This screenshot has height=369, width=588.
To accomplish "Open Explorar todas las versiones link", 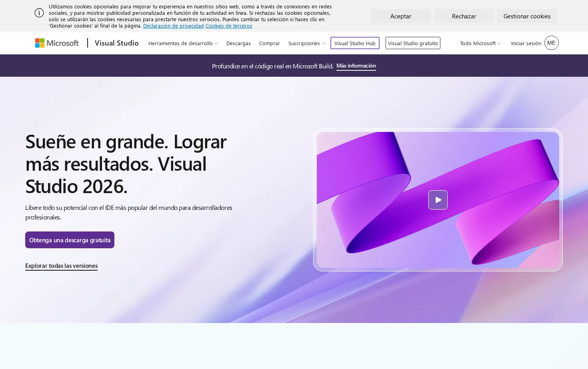I will click(61, 266).
